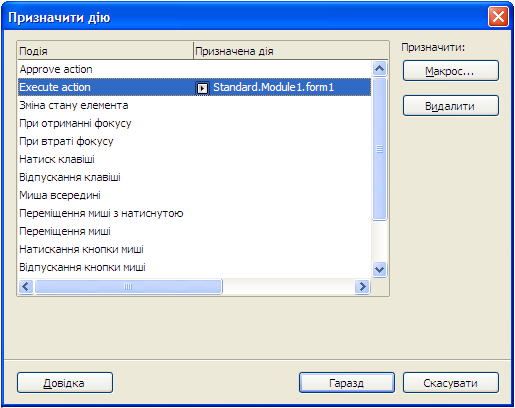This screenshot has height=408, width=515.
Task: Click the vertical scrollbar up arrow
Action: (x=379, y=69)
